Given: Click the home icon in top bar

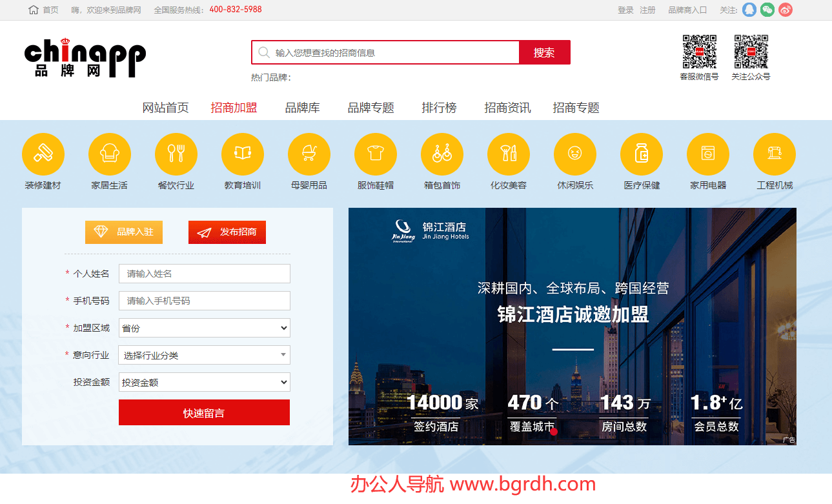Looking at the screenshot, I should 34,10.
